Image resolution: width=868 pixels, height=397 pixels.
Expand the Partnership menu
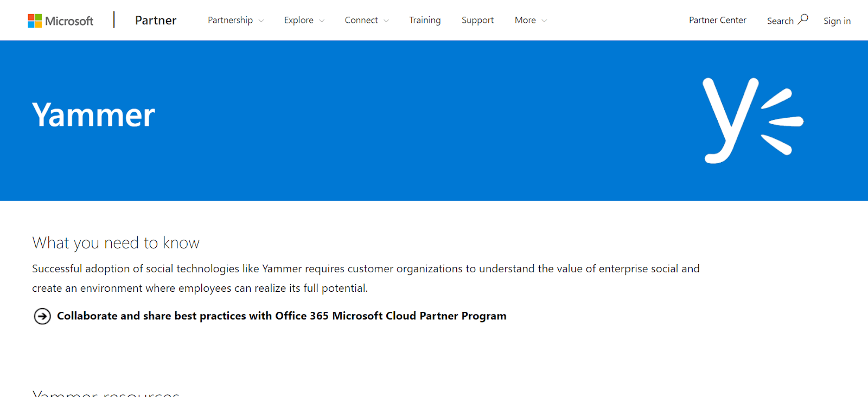[x=236, y=20]
